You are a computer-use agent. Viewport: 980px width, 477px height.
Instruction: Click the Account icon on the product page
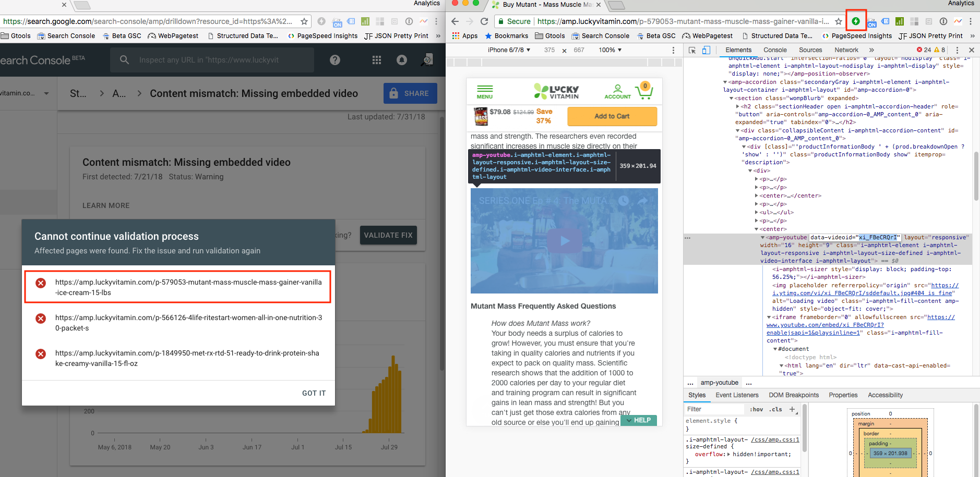[617, 90]
